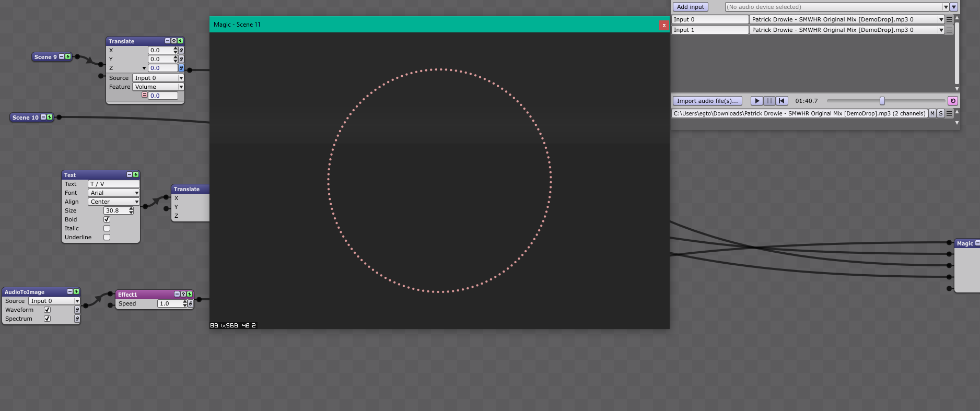Toggle the Scene 10 green power icon
Viewport: 980px width, 411px height.
click(50, 117)
